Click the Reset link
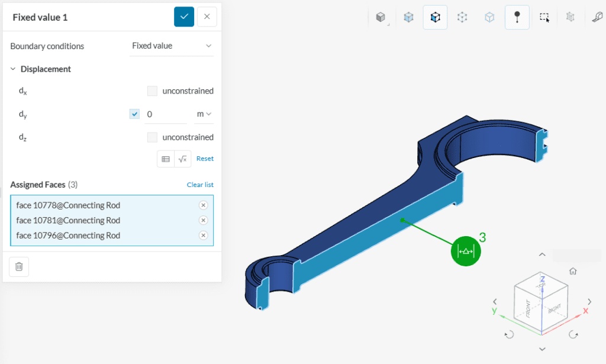 pyautogui.click(x=205, y=159)
